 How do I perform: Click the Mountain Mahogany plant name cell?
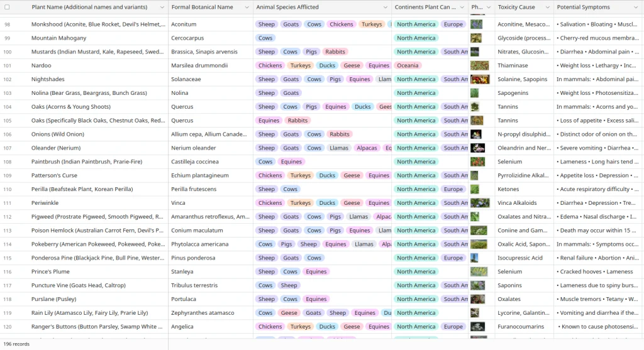pyautogui.click(x=99, y=38)
